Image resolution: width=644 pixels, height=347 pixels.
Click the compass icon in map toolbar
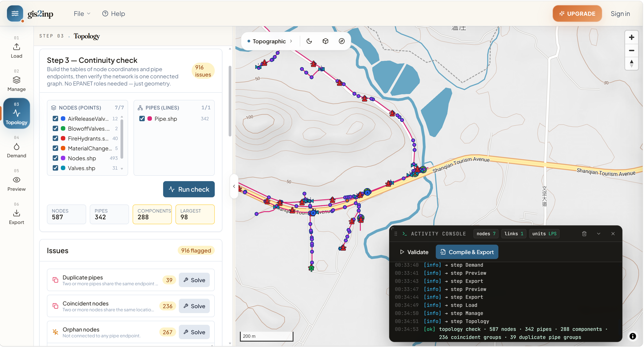click(x=342, y=41)
